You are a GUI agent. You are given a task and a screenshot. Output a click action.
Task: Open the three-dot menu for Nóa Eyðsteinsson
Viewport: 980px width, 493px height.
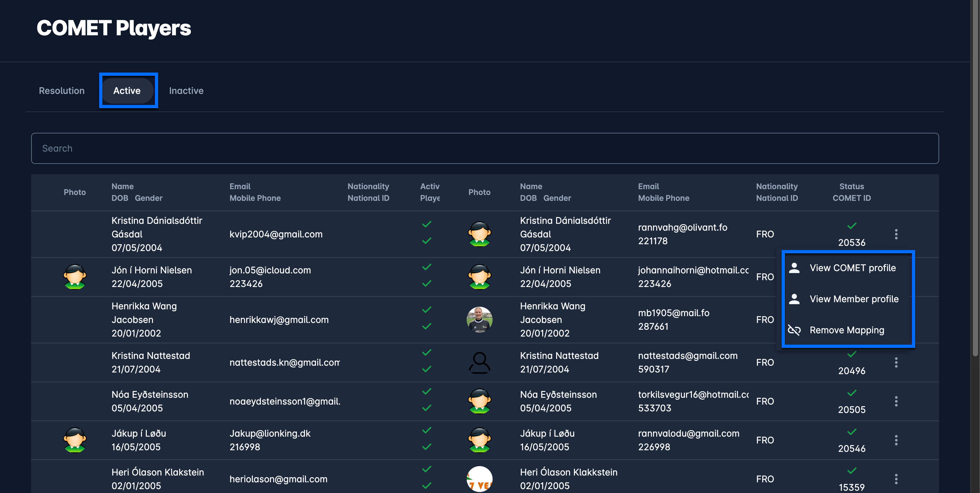[896, 401]
